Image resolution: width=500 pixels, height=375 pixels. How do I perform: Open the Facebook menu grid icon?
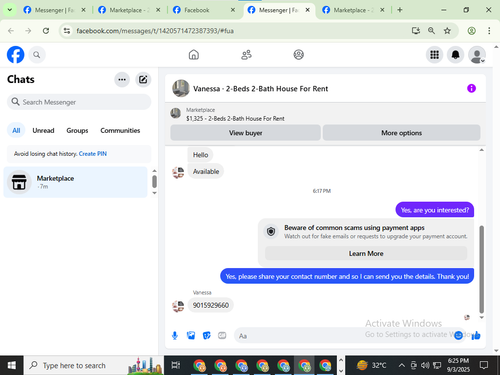tap(434, 55)
